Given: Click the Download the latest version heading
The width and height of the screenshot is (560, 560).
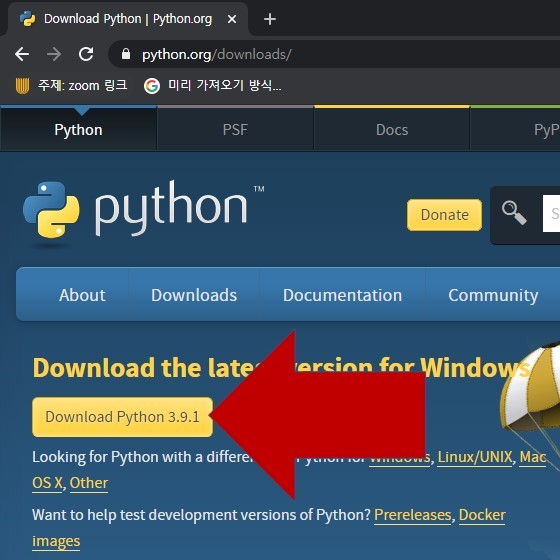Looking at the screenshot, I should 281,368.
